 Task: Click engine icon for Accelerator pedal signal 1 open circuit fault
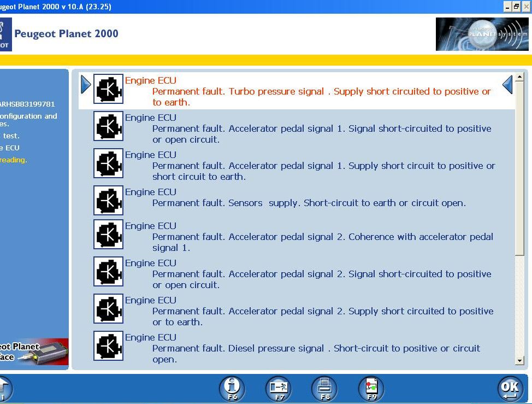pos(108,126)
